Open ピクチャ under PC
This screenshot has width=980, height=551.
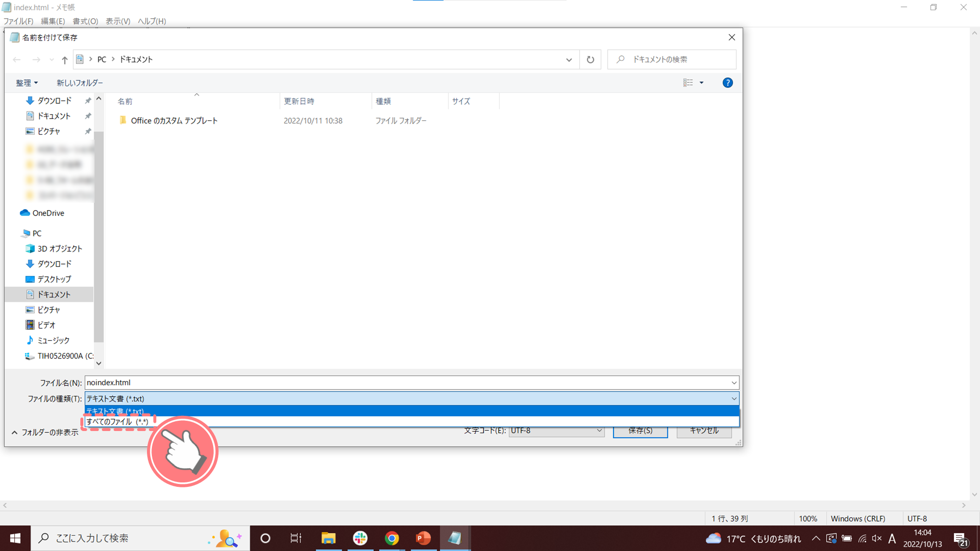pos(49,310)
